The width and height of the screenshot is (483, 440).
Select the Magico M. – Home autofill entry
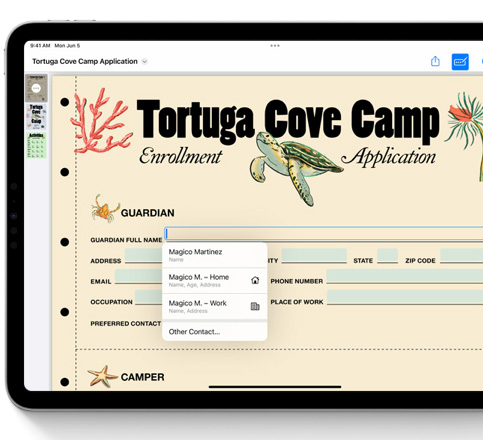pos(215,280)
